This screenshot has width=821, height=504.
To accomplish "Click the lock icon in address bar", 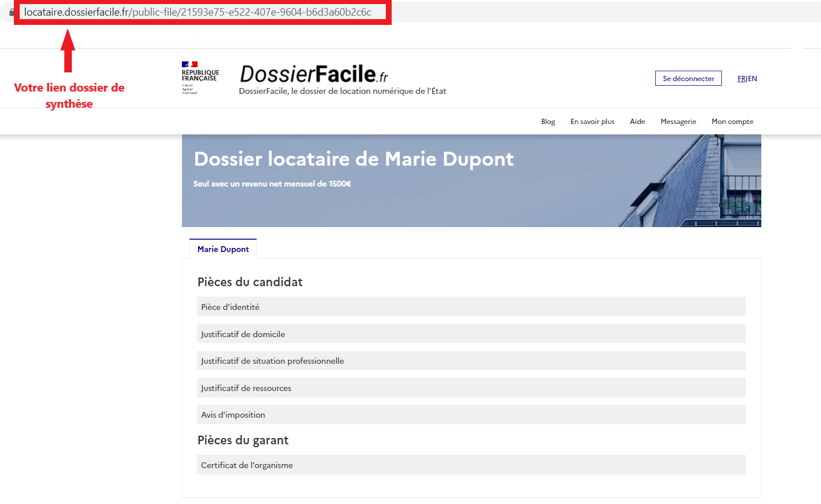I will (x=12, y=12).
